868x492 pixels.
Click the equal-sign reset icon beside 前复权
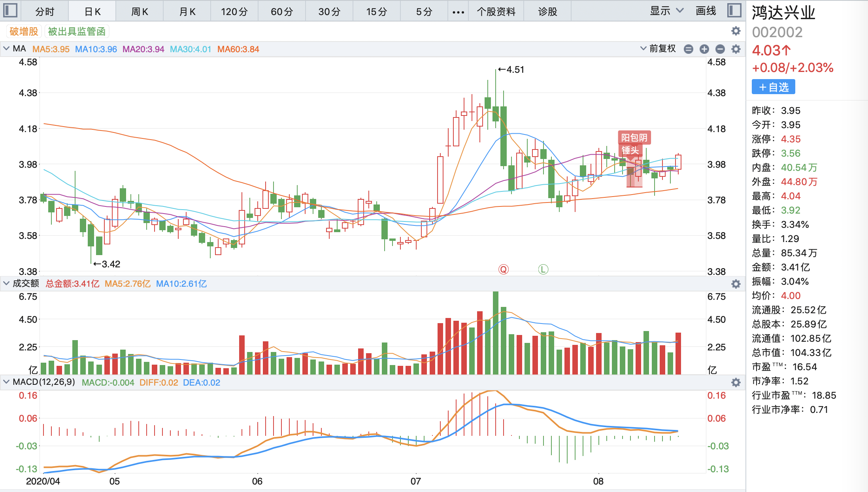coord(689,49)
